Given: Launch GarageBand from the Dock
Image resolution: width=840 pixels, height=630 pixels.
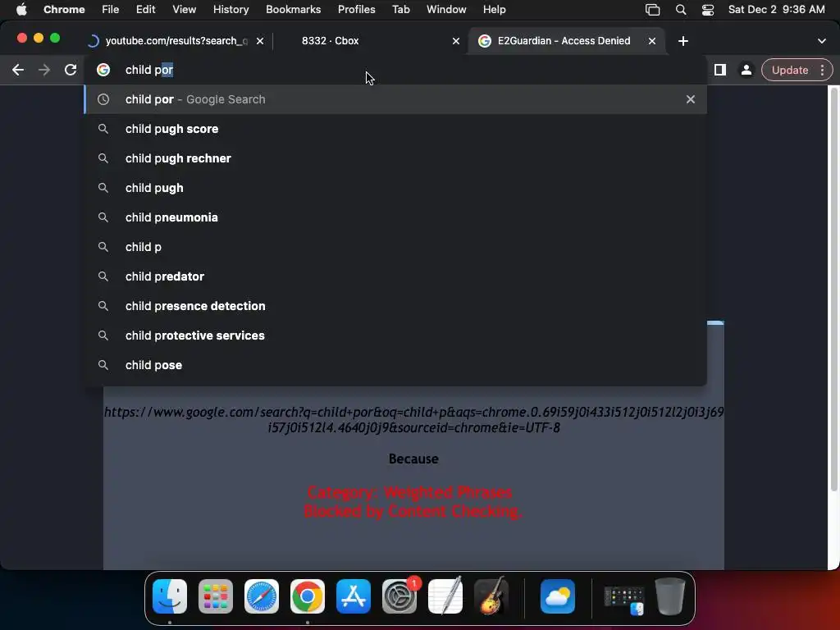Looking at the screenshot, I should point(491,596).
